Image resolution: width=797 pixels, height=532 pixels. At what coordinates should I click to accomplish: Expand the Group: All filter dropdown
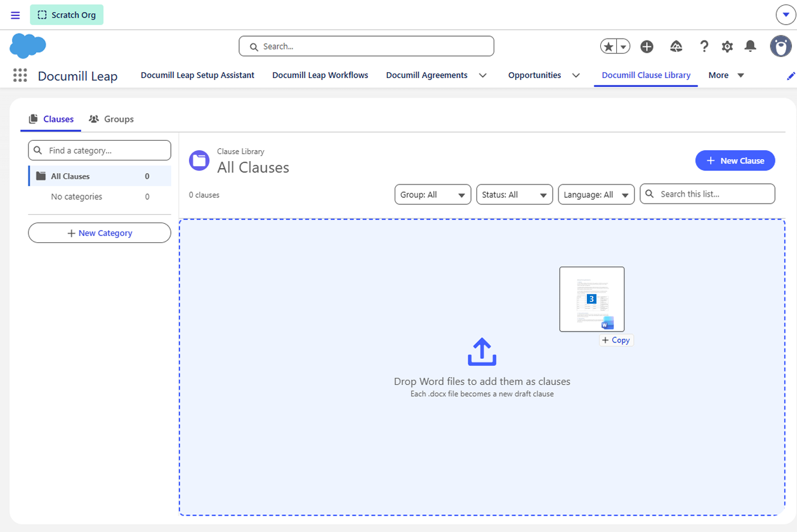click(433, 195)
